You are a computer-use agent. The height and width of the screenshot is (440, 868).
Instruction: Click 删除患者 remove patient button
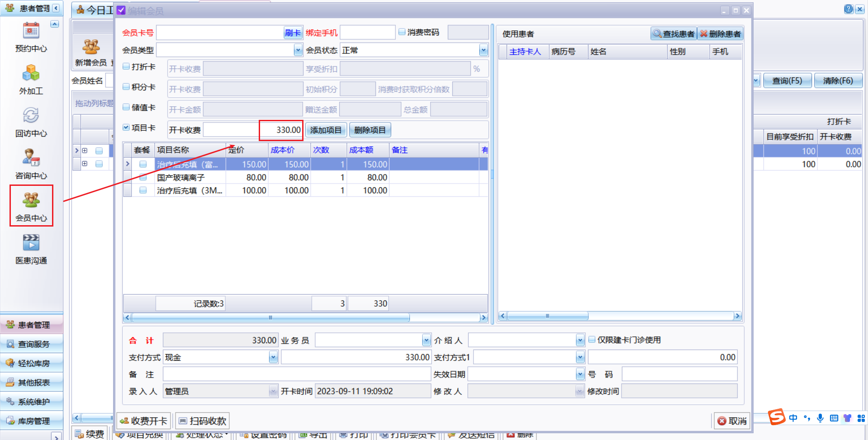(x=720, y=34)
